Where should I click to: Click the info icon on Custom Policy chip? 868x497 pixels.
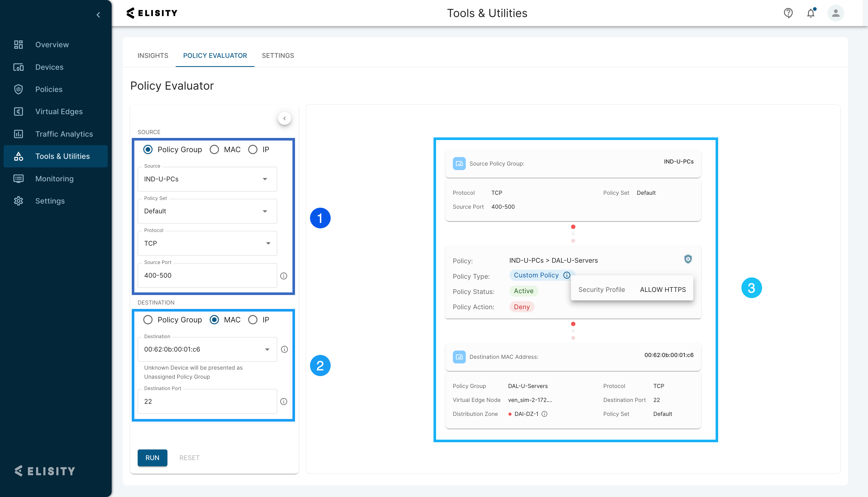pyautogui.click(x=567, y=275)
